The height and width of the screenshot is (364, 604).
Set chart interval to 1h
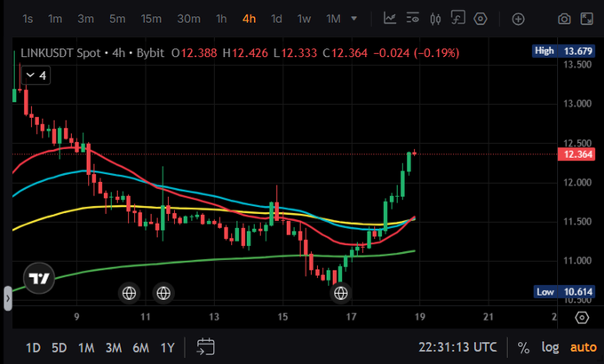click(221, 19)
